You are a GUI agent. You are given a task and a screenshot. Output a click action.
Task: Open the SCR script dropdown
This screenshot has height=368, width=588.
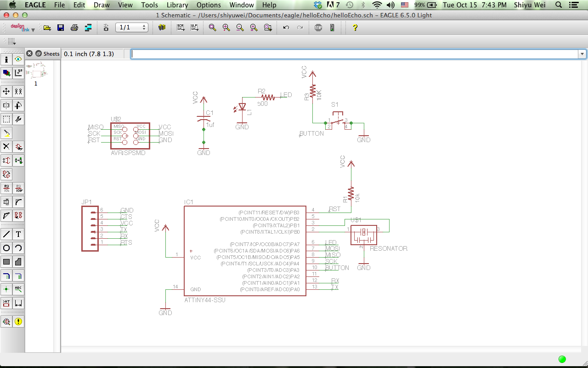coord(181,28)
